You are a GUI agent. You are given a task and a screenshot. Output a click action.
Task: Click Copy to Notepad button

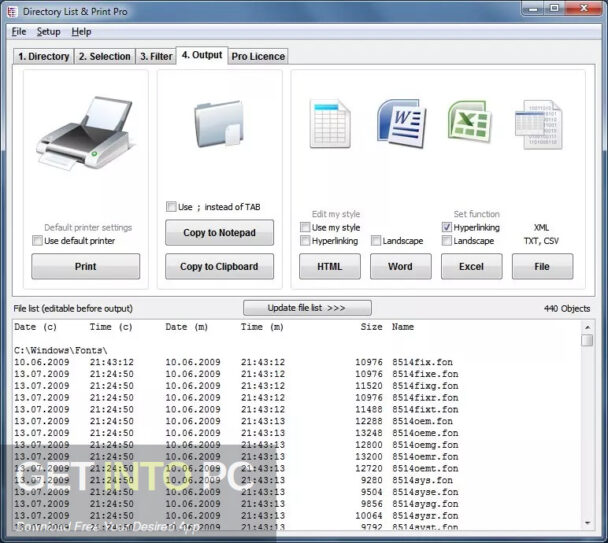[x=219, y=233]
